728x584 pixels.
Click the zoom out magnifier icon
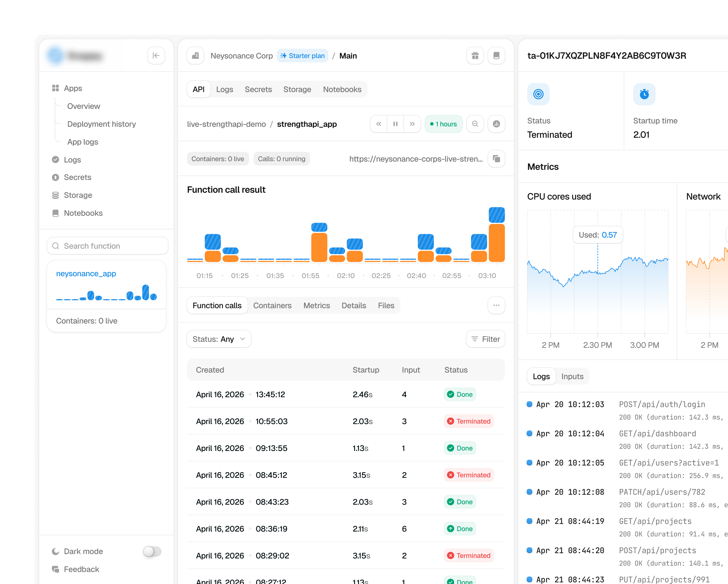pyautogui.click(x=475, y=124)
